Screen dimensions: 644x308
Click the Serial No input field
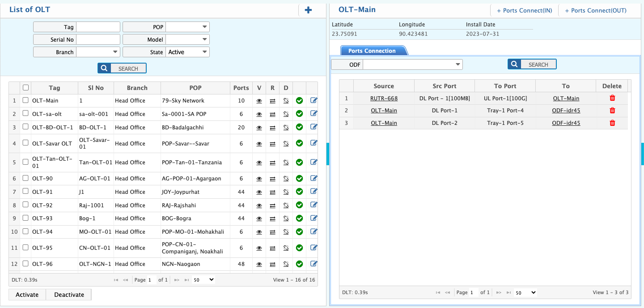98,39
